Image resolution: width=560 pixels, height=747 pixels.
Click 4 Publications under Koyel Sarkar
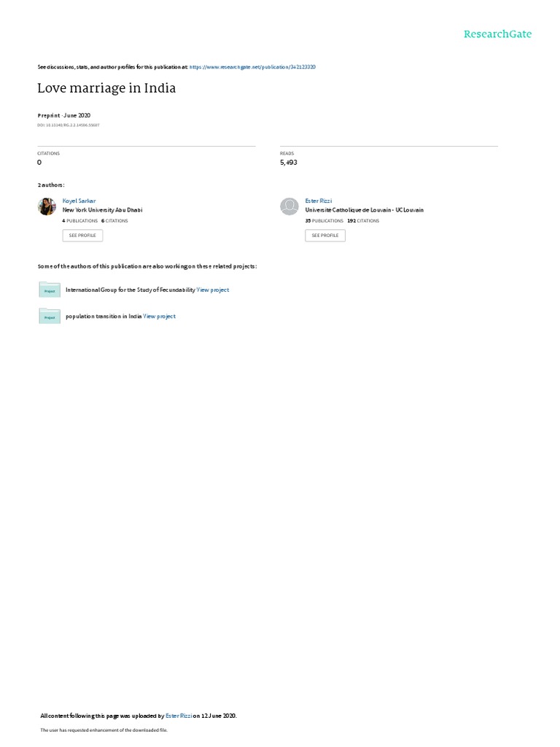(x=80, y=221)
